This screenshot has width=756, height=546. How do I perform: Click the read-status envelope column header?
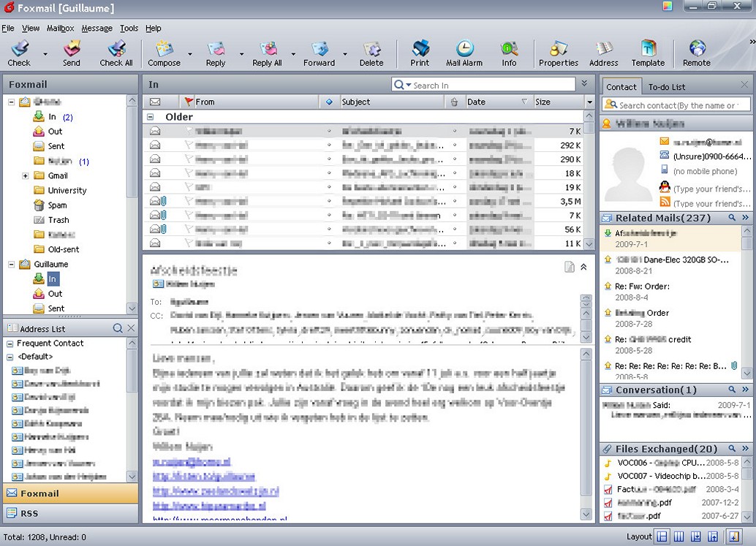click(155, 102)
